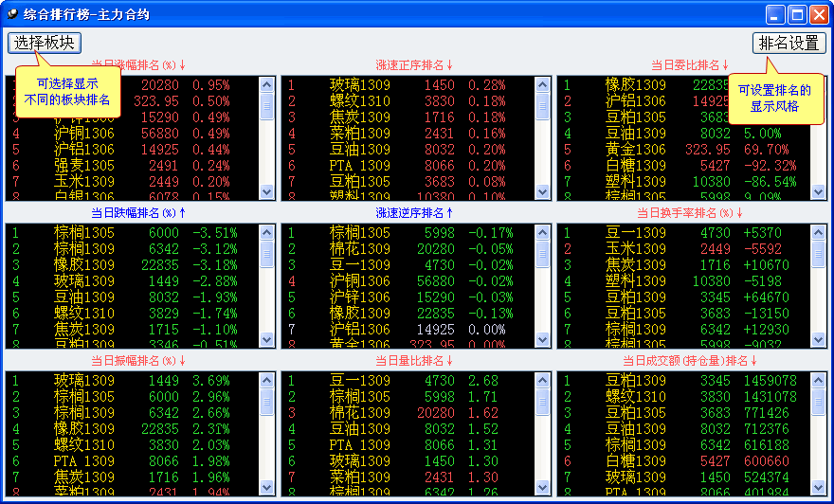Screen dimensions: 834x504
Task: Select 棕榈1305 first row in 当日跌幅排名 list
Action: [133, 233]
